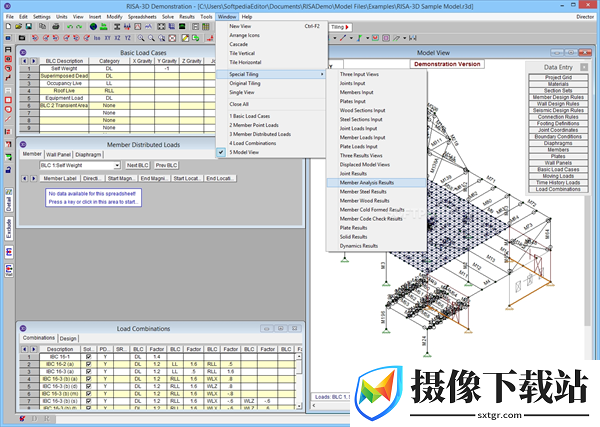Click the green flag boundary icon

(x=359, y=38)
